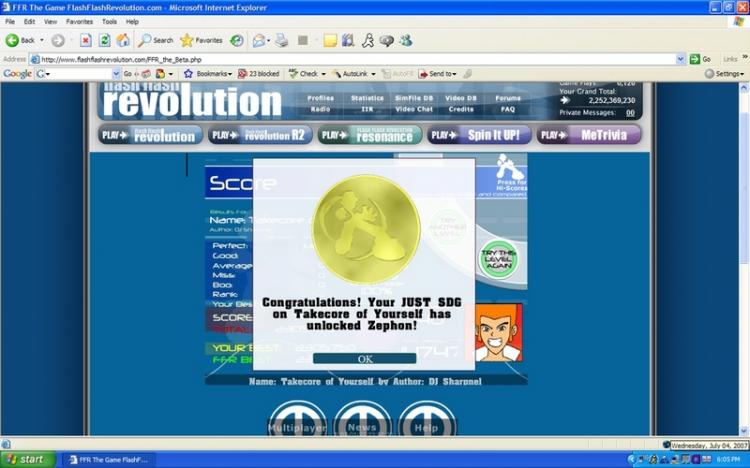Image resolution: width=750 pixels, height=468 pixels.
Task: Open the address bar dropdown arrow
Action: 681,59
